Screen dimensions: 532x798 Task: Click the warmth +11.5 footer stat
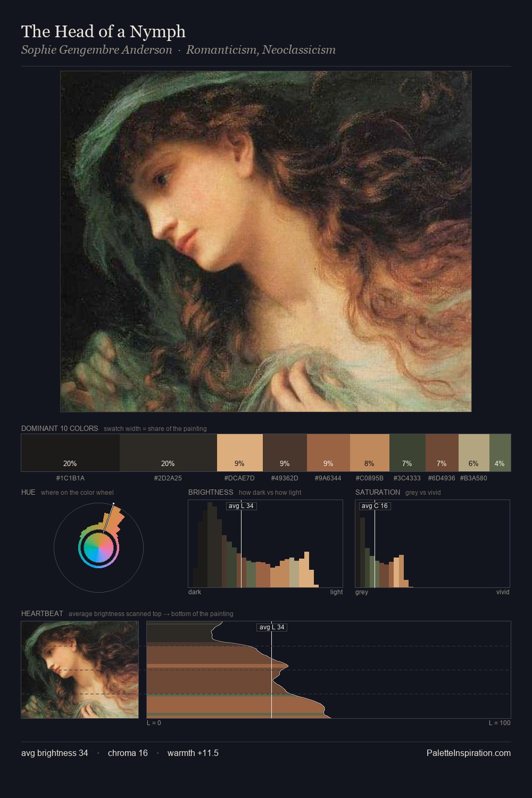[x=193, y=753]
